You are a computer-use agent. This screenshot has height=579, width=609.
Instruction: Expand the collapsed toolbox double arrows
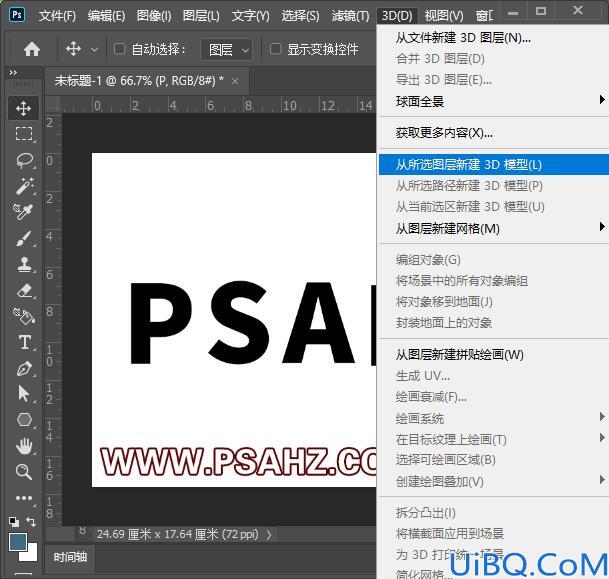[x=13, y=73]
